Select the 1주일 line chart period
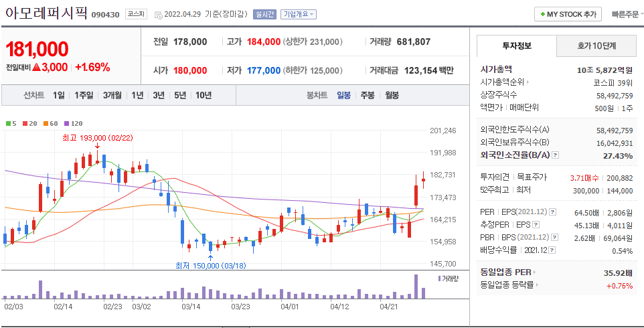Viewport: 644px width, 328px height. pyautogui.click(x=84, y=96)
